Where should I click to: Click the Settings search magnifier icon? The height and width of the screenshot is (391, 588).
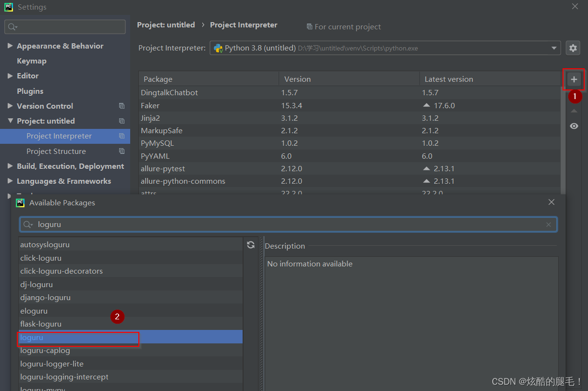[x=12, y=27]
